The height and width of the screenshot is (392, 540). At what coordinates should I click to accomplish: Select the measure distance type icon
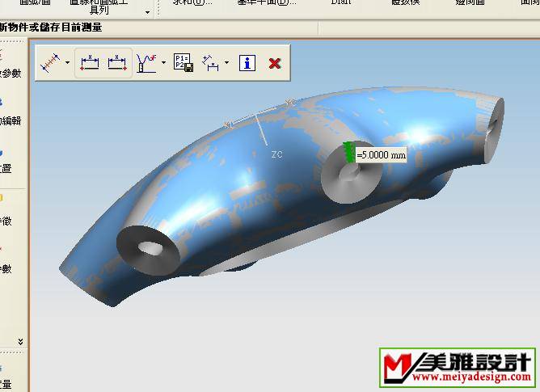click(50, 63)
